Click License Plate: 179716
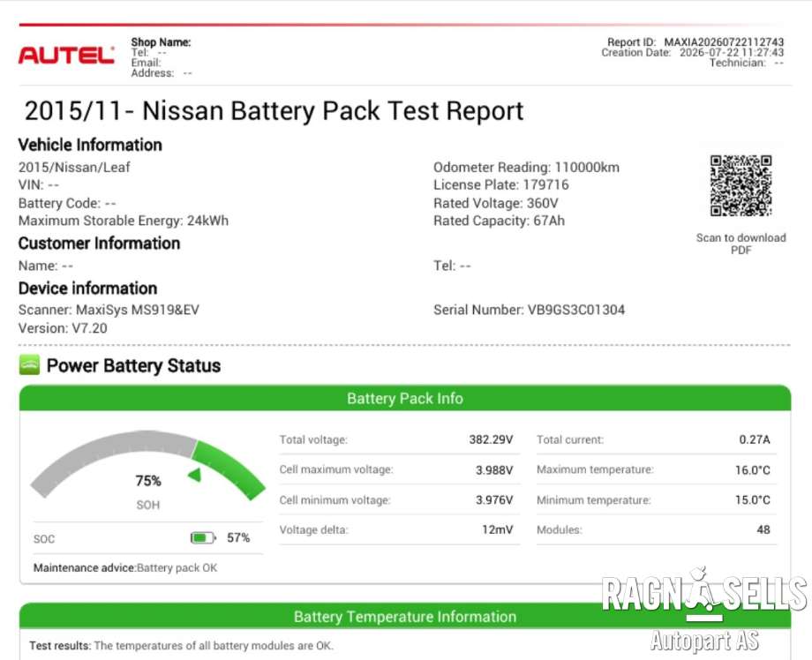 point(500,184)
